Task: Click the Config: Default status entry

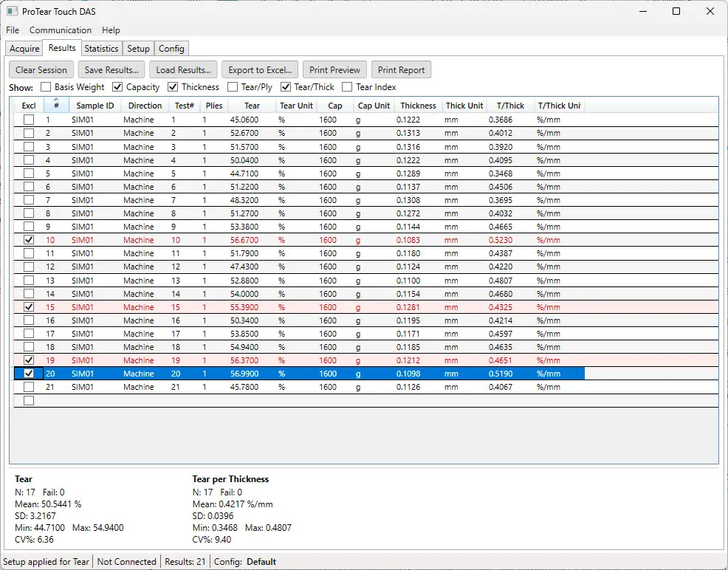Action: pos(245,562)
